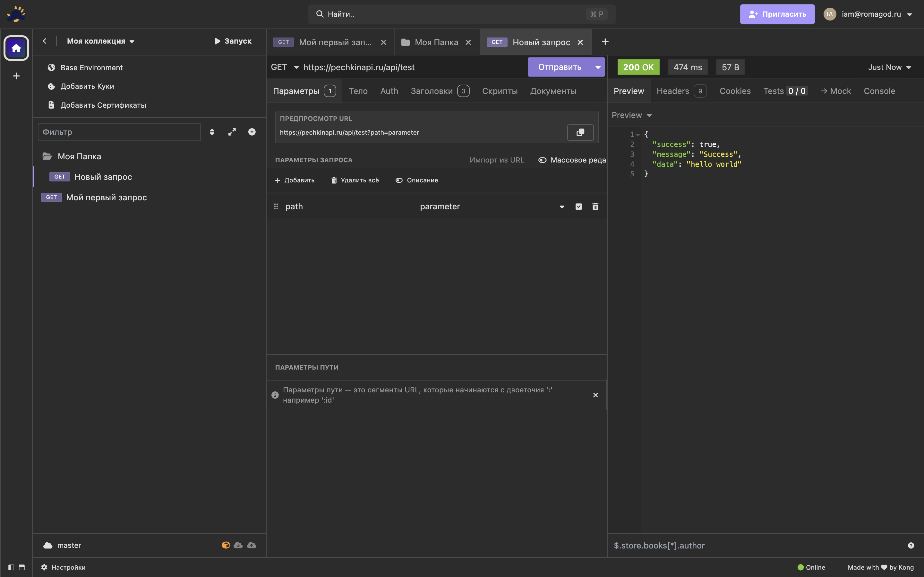The height and width of the screenshot is (577, 924).
Task: Click the Пригласить button
Action: pyautogui.click(x=777, y=14)
